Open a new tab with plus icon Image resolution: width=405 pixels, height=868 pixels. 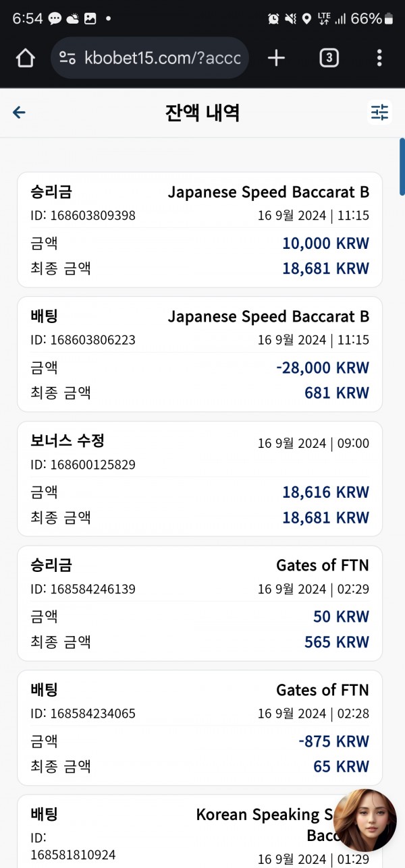tap(276, 59)
